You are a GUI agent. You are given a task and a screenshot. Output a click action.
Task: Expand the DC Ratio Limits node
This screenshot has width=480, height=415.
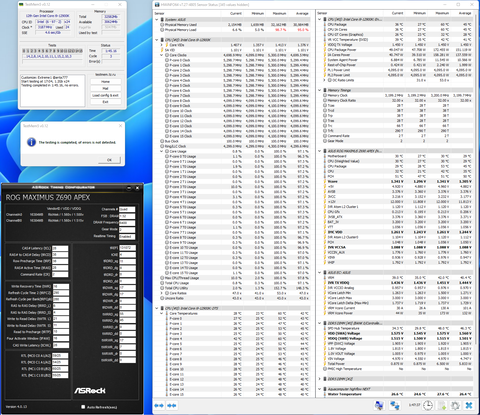tap(324, 80)
